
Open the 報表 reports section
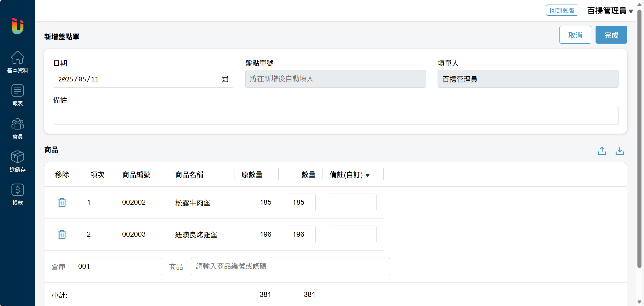click(x=18, y=95)
